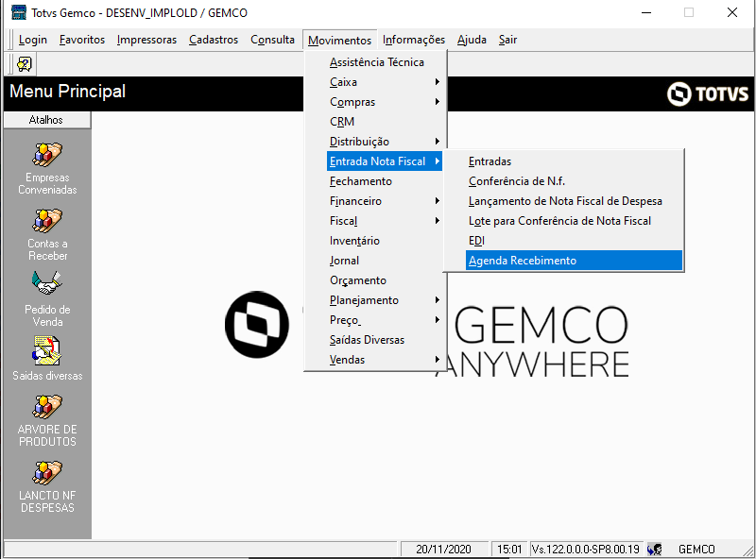Launch the Pedido de Venda handshake icon

coord(47,283)
